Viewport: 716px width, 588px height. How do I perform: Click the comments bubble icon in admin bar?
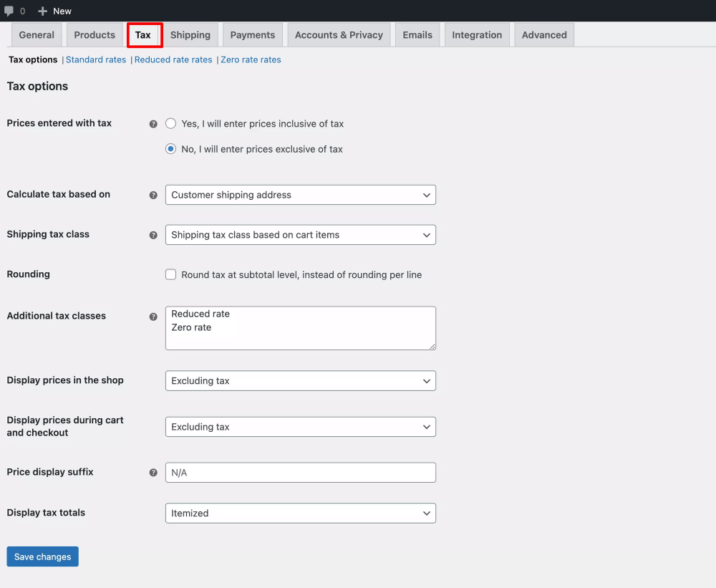tap(9, 11)
